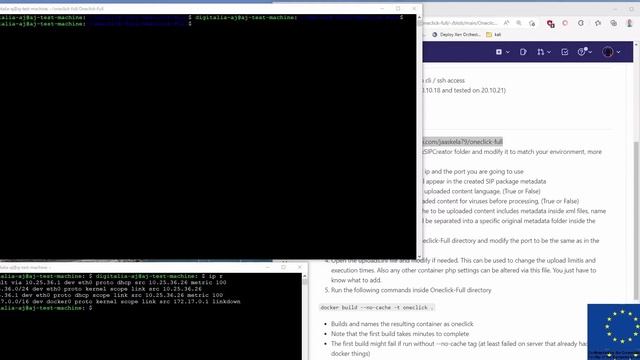Click the red extension icon in browser toolbar
Screen dimensions: 640x360
coord(550,24)
